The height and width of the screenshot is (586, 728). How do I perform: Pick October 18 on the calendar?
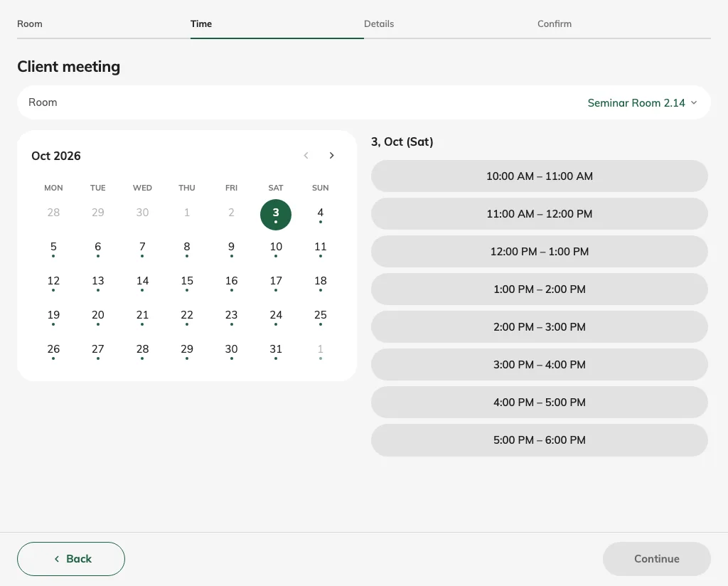click(x=321, y=283)
